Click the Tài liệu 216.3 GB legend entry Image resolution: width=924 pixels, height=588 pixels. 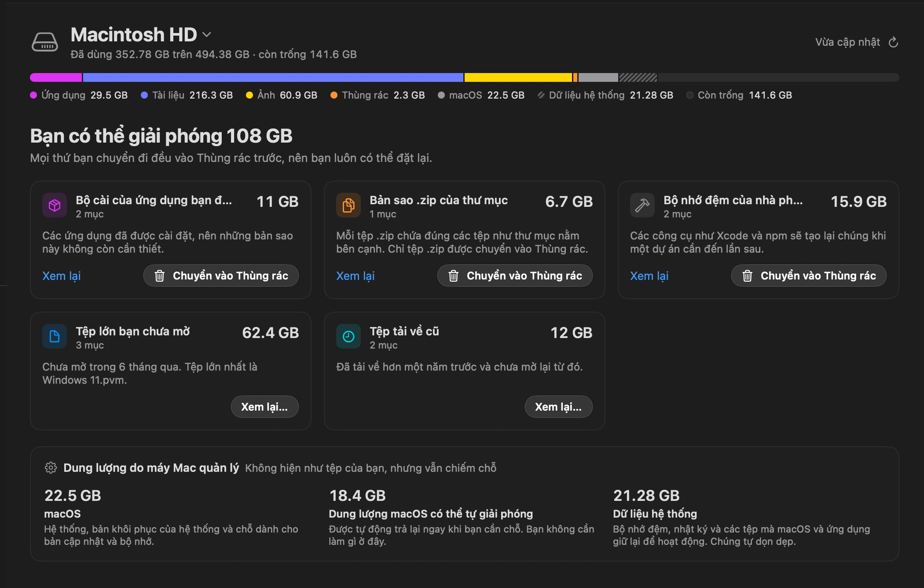tap(187, 95)
